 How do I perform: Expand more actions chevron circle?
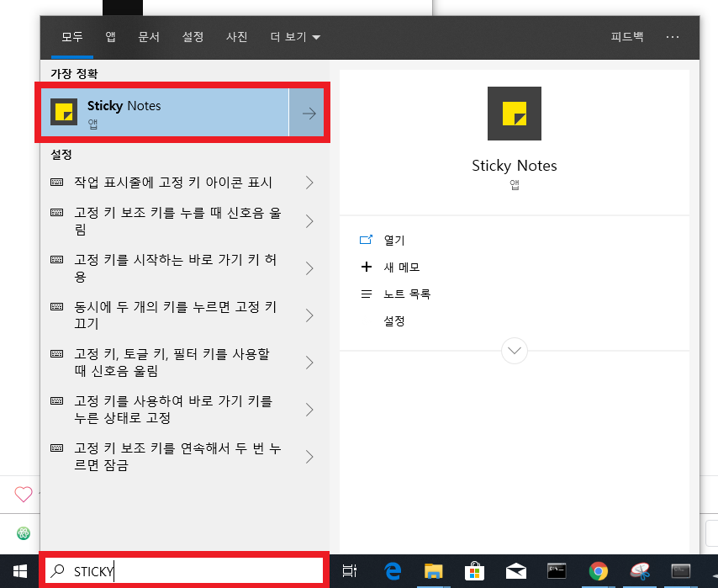(515, 351)
